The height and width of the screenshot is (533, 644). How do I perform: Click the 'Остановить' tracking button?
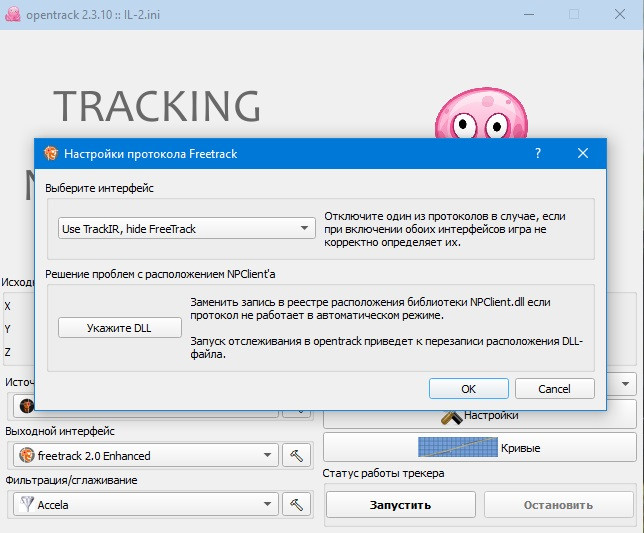559,505
